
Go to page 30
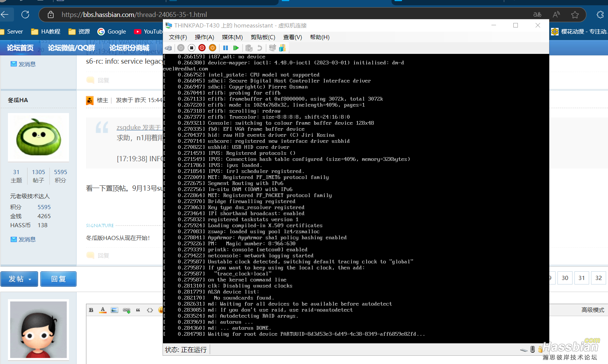tap(565, 278)
